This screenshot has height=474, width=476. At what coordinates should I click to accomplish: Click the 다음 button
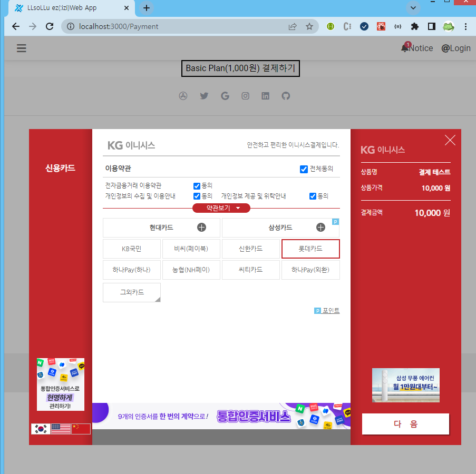pos(405,423)
